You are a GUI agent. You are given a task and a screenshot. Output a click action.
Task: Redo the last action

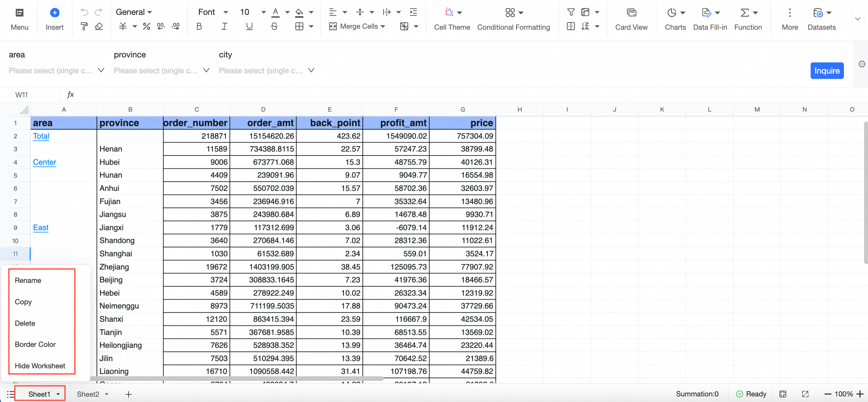coord(98,13)
